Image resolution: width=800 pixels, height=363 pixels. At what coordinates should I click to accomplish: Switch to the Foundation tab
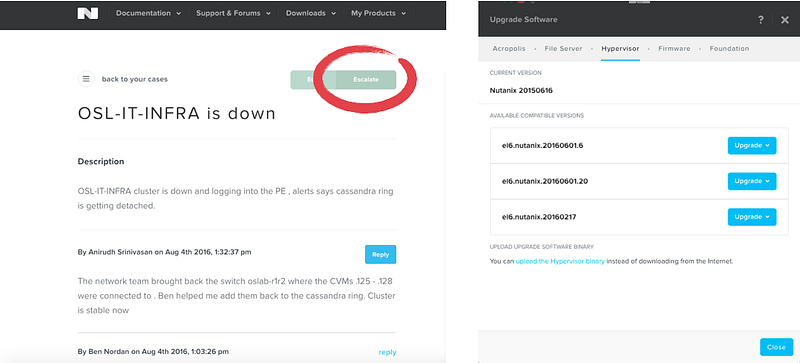point(729,49)
